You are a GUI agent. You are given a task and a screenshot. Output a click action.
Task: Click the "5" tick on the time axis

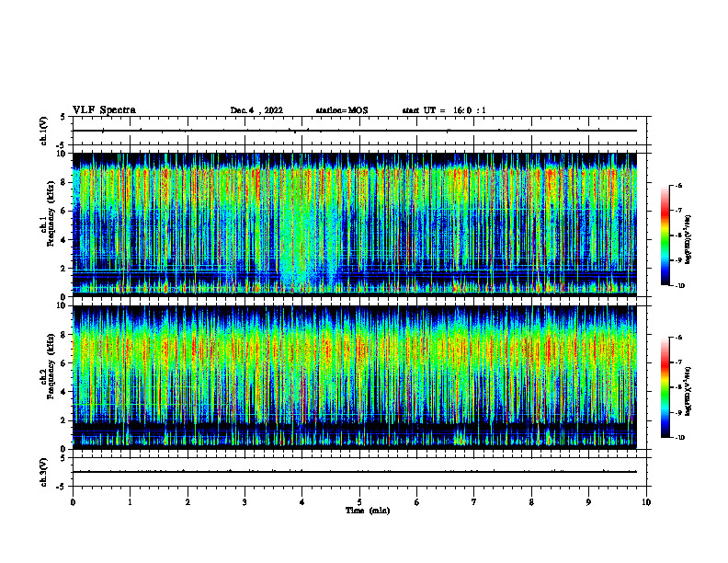(359, 502)
